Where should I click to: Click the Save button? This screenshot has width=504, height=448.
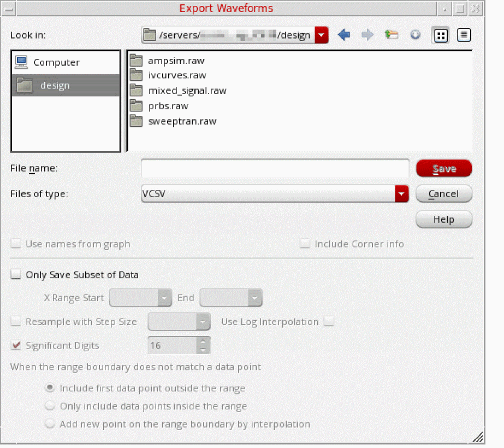click(444, 168)
